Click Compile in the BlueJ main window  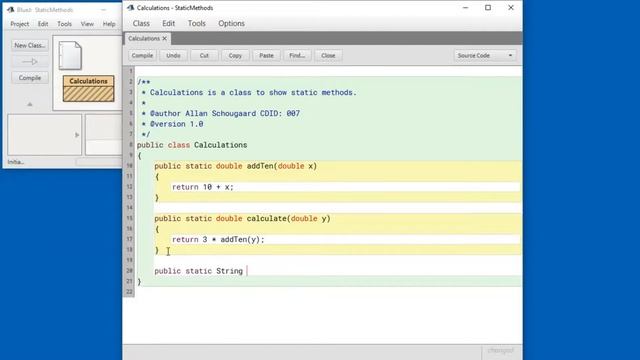[x=30, y=78]
